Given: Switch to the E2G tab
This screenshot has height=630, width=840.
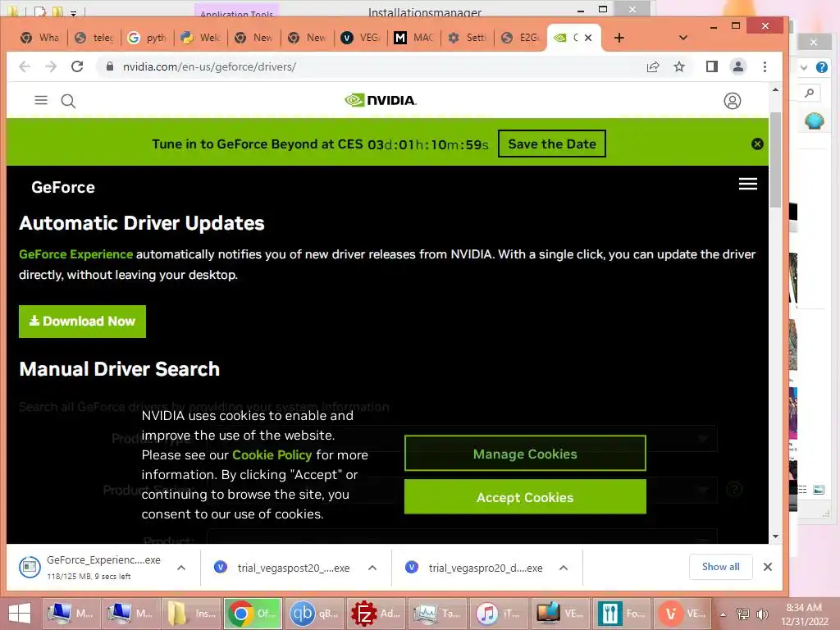Looking at the screenshot, I should coord(521,38).
